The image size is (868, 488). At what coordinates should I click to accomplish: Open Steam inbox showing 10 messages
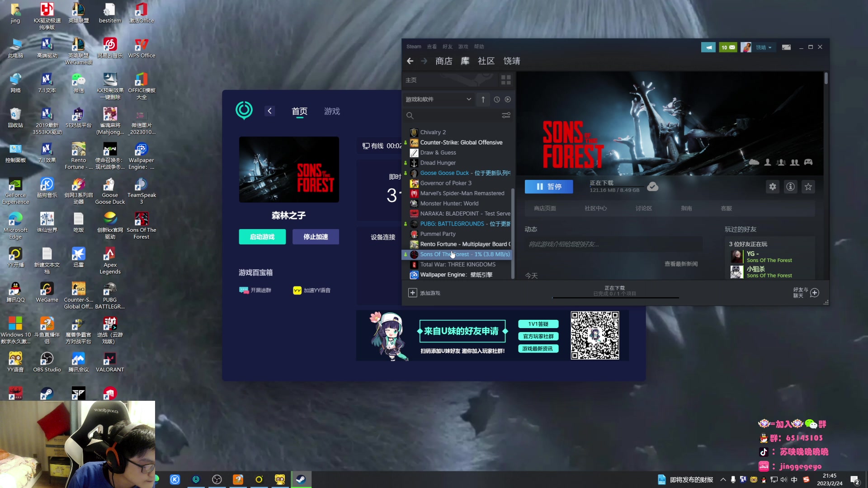pos(728,47)
